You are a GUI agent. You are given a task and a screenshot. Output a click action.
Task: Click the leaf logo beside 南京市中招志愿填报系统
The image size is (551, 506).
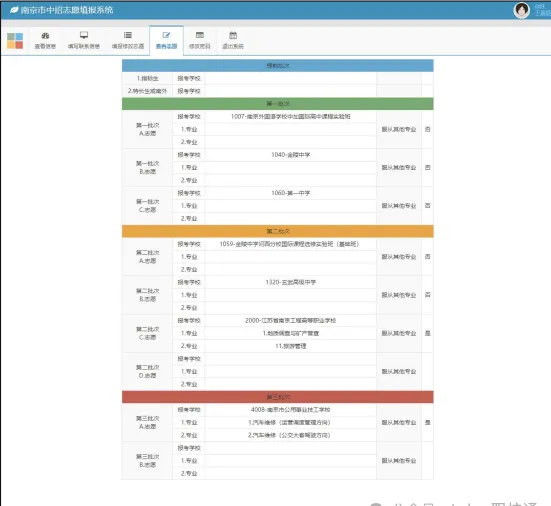pyautogui.click(x=14, y=10)
